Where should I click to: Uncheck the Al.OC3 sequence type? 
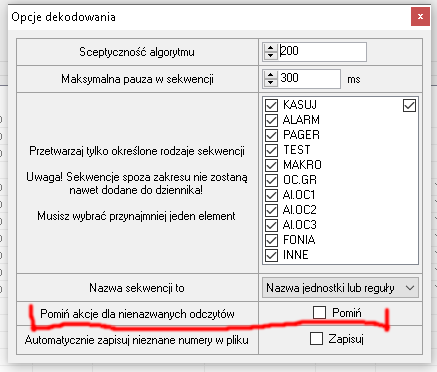point(271,225)
